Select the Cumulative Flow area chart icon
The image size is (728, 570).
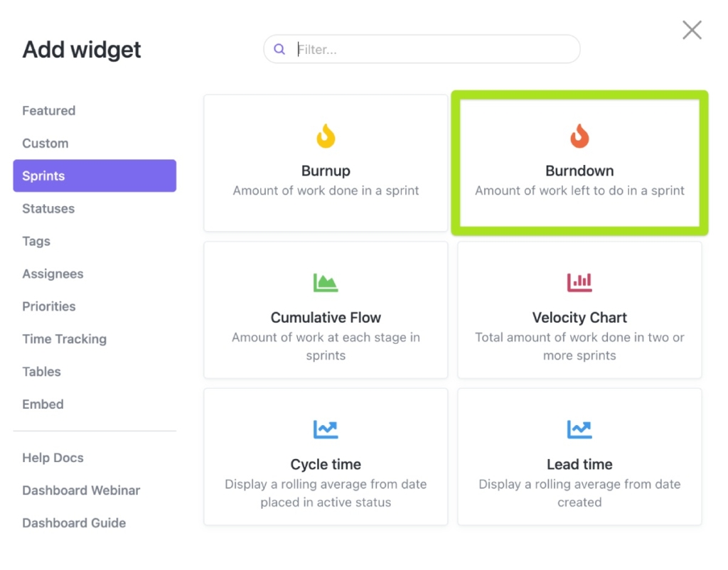point(326,282)
